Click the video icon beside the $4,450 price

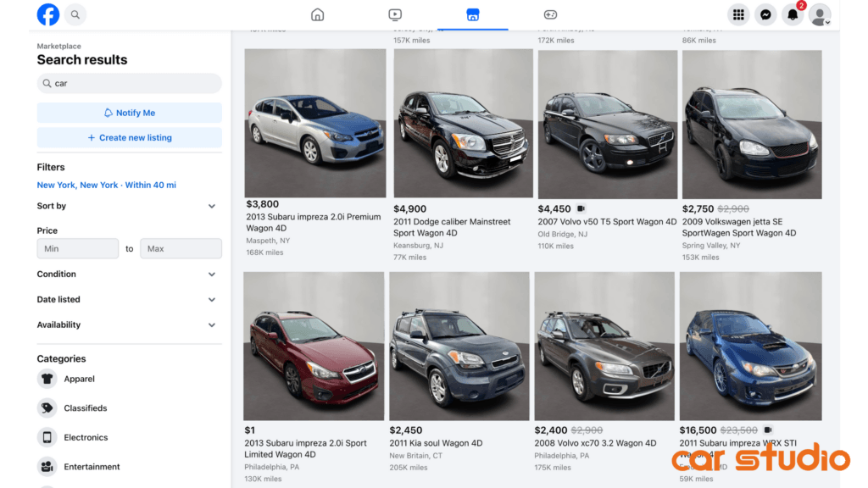click(581, 208)
